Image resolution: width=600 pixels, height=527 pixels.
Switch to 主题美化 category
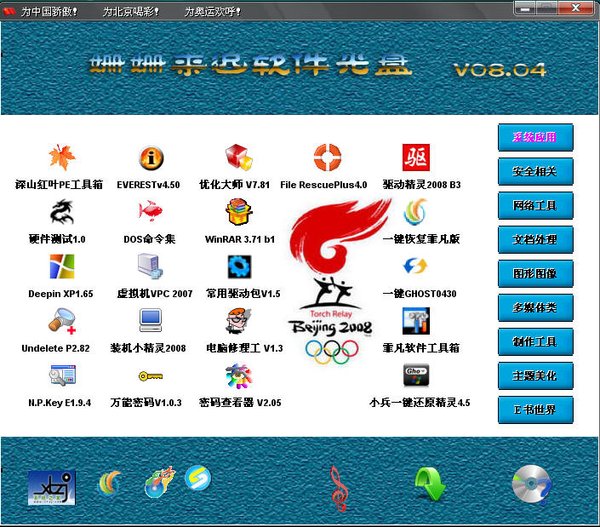pos(535,375)
